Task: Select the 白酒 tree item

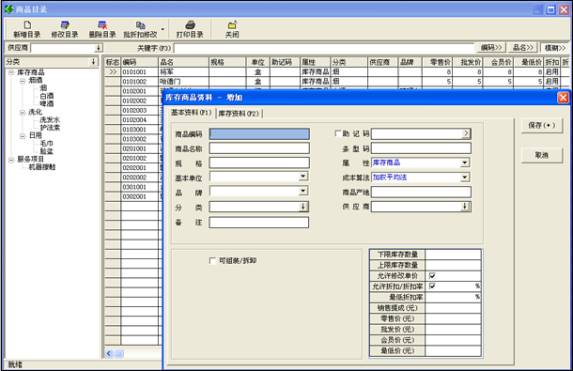Action: (x=47, y=96)
